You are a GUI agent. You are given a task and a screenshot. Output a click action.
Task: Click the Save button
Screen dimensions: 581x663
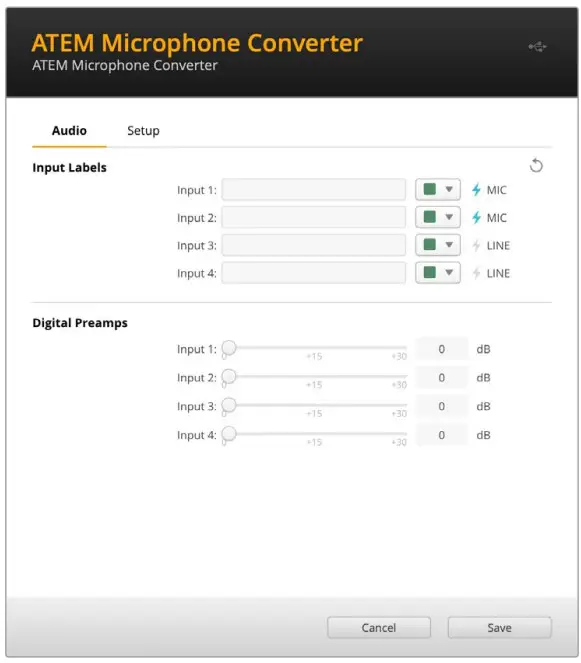499,627
